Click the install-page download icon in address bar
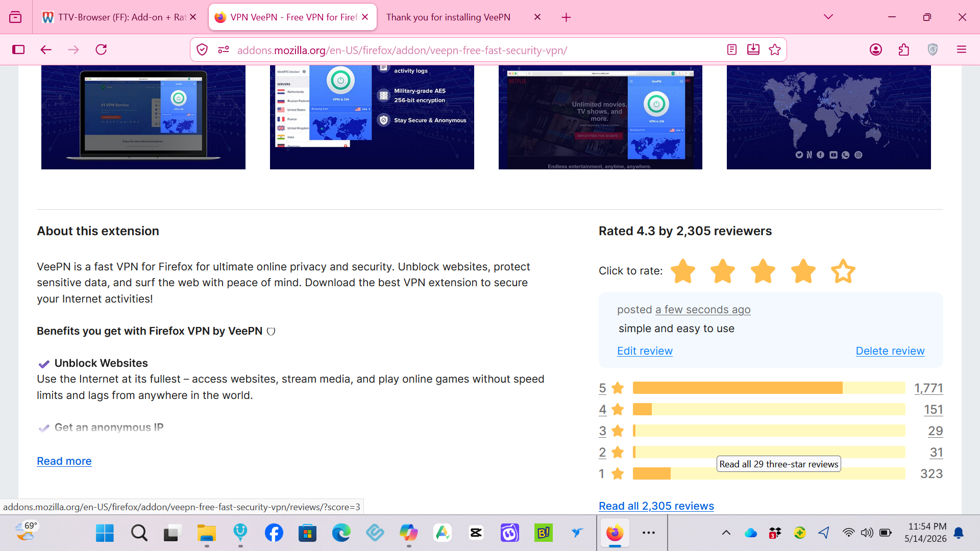The width and height of the screenshot is (980, 551). 753,49
